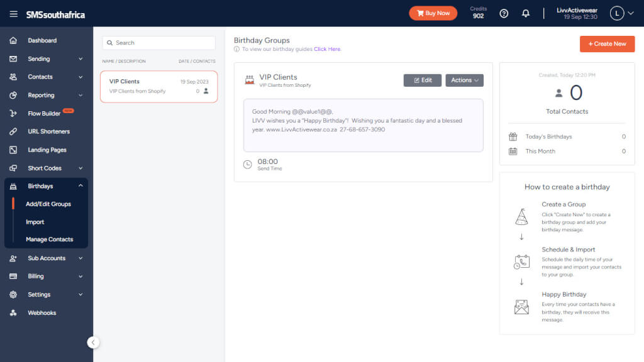Viewport: 644px width, 362px height.
Task: Open Manage Contacts submenu item
Action: tap(49, 239)
